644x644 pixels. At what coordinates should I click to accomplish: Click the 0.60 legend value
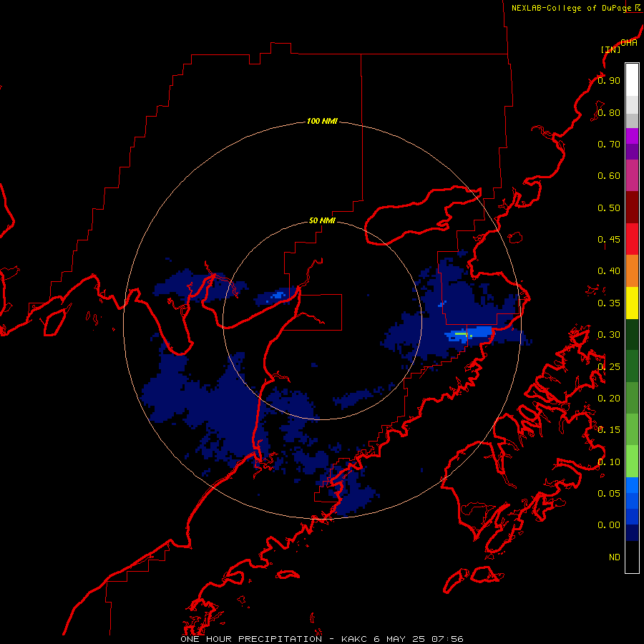(x=609, y=176)
